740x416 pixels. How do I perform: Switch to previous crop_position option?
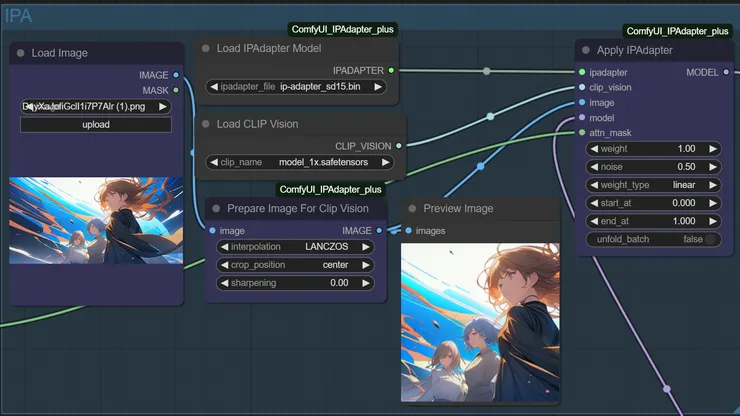tap(225, 265)
